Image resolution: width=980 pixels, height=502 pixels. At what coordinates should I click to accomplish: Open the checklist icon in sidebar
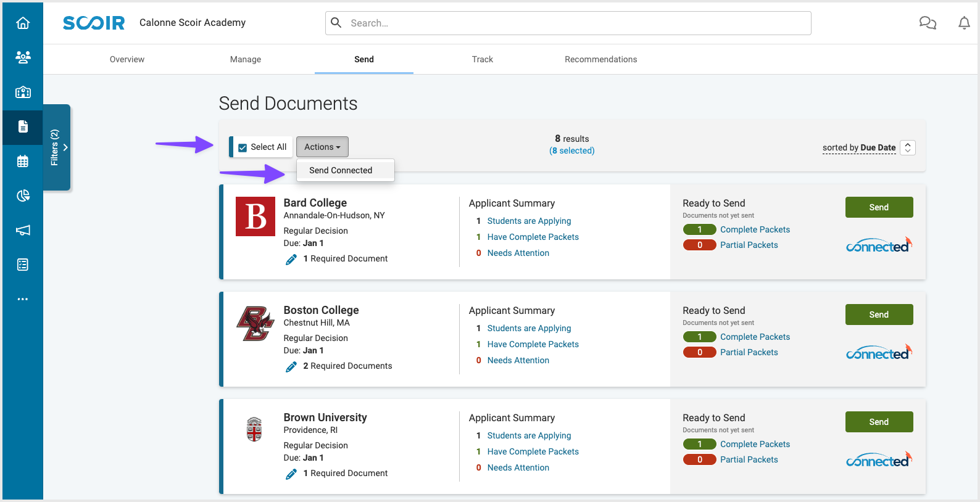coord(23,265)
